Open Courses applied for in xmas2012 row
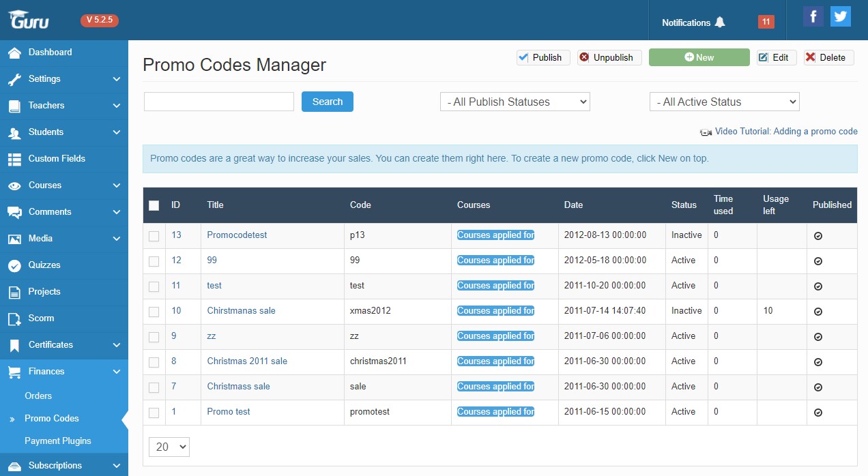This screenshot has width=868, height=476. pos(496,311)
